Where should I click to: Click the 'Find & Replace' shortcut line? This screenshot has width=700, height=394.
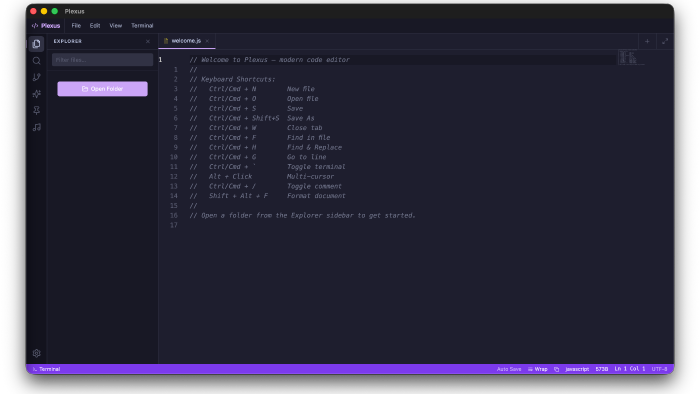coord(266,147)
